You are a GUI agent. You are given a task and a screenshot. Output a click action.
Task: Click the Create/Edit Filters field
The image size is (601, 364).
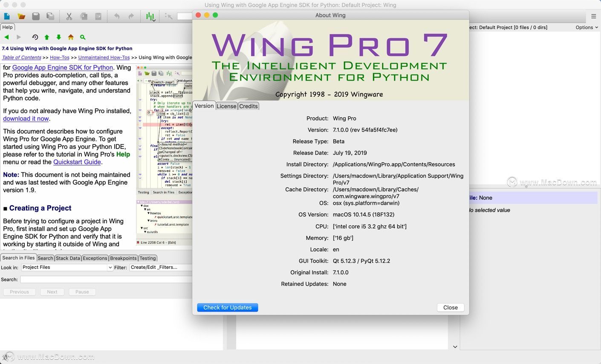[161, 267]
